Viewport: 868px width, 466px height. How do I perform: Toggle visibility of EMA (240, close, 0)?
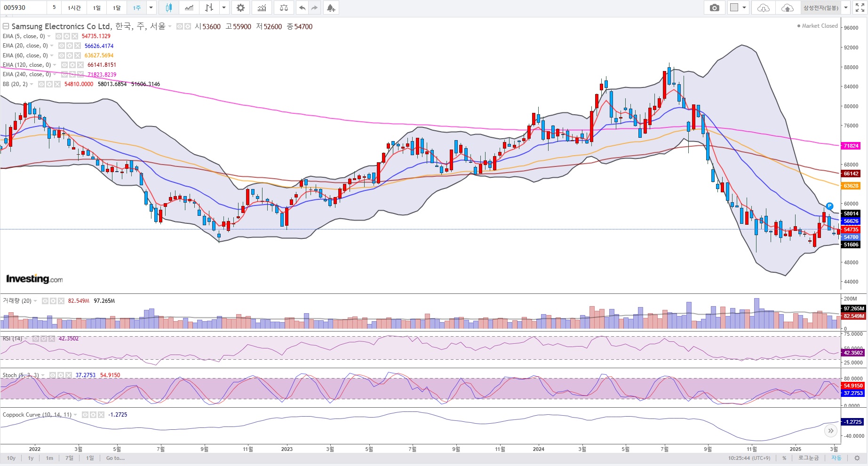tap(64, 74)
